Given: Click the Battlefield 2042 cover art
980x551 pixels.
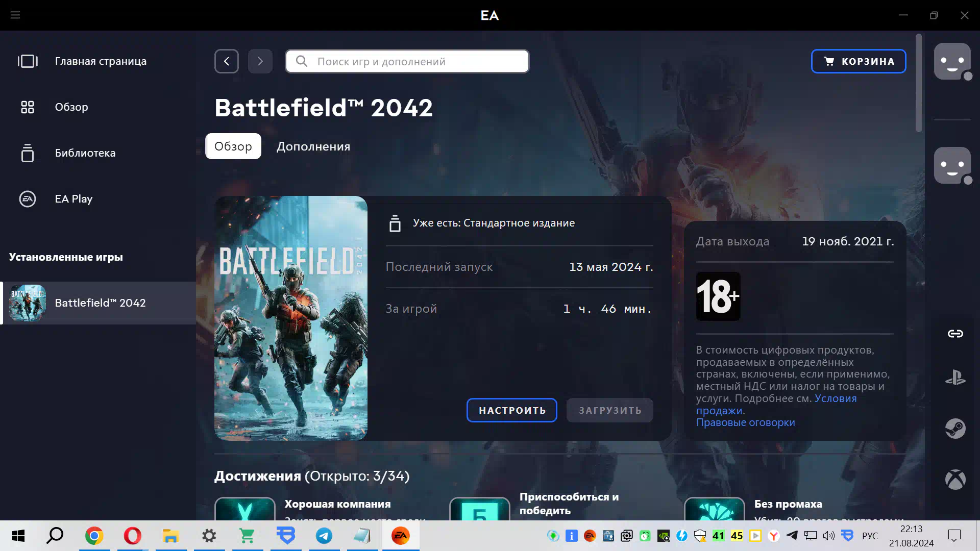Looking at the screenshot, I should (x=291, y=318).
